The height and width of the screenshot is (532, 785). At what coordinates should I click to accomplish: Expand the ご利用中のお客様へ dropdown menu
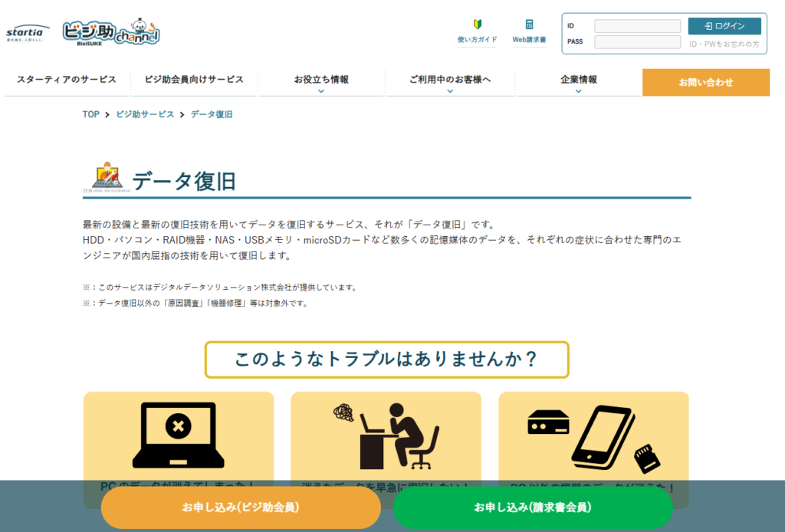pos(449,83)
